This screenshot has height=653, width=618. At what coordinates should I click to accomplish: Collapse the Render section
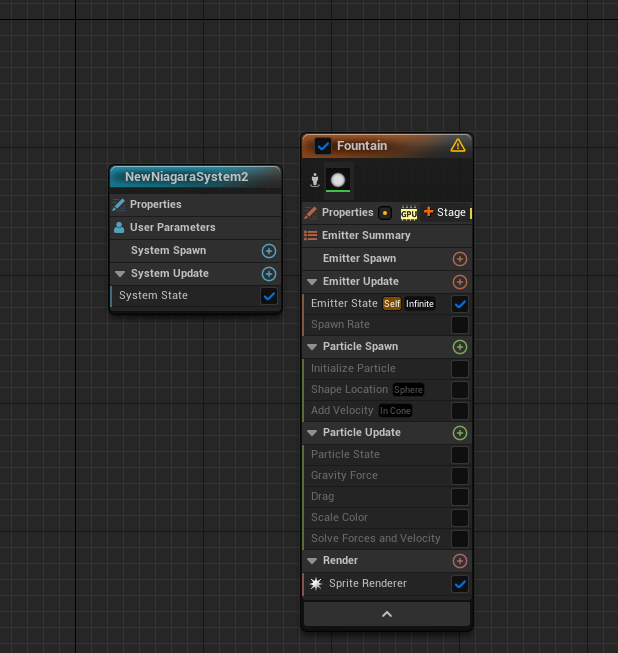click(x=312, y=561)
